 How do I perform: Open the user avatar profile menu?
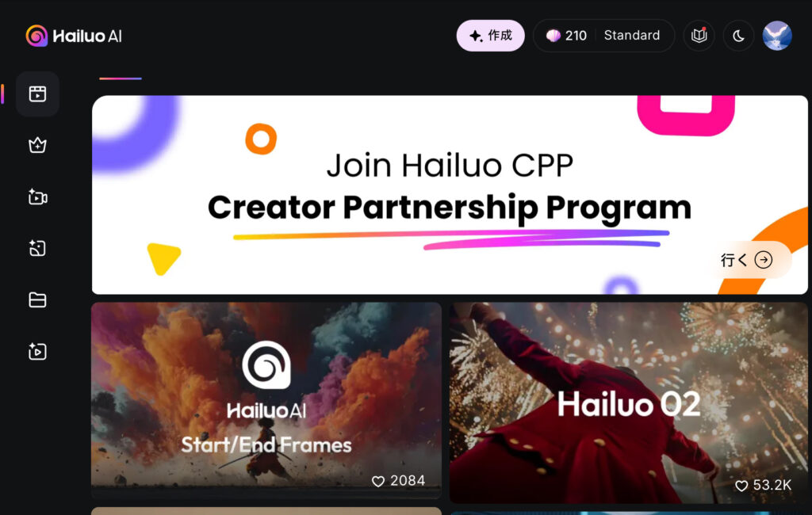[x=777, y=36]
